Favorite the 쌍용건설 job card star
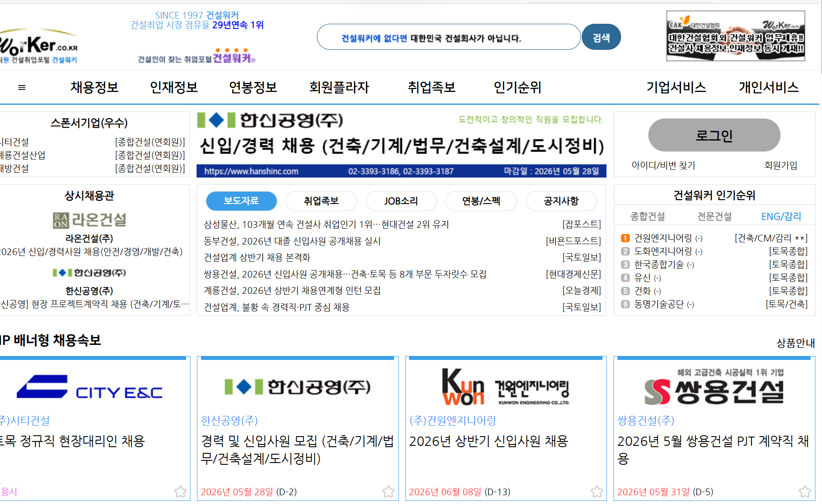 pos(805,491)
